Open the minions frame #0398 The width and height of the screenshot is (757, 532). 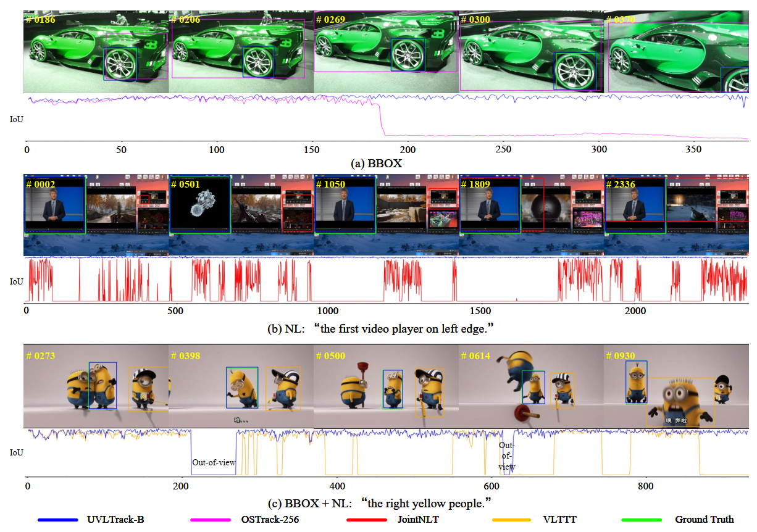point(241,386)
